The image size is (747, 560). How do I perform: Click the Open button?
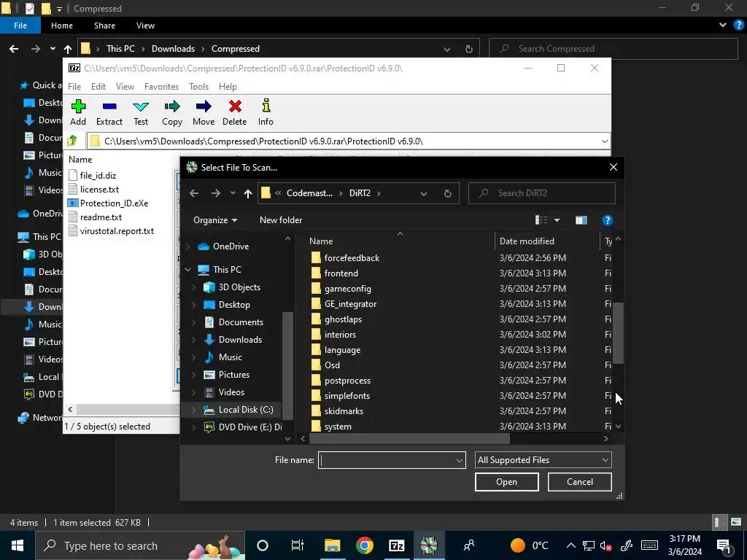(x=506, y=482)
